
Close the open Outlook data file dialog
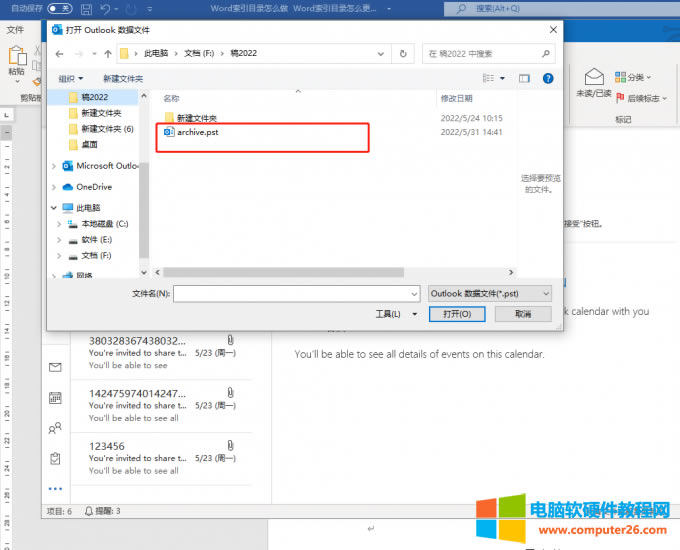pyautogui.click(x=553, y=30)
